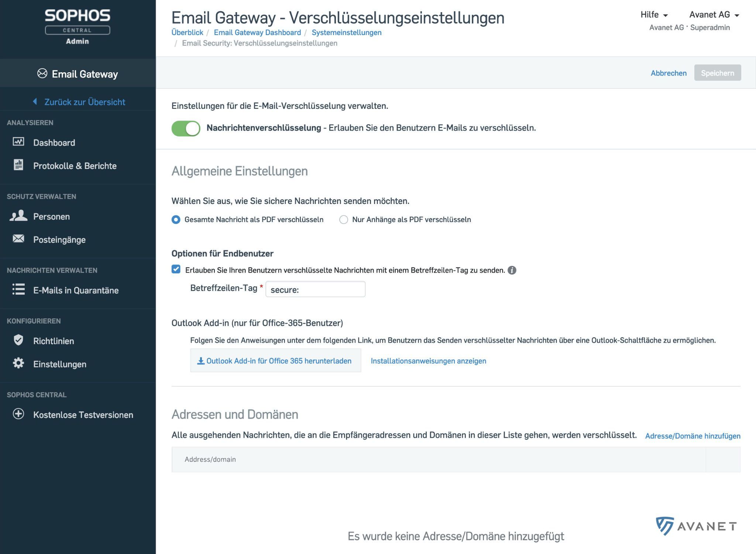Click the Protokolle & Berichte report icon
The width and height of the screenshot is (756, 554).
18,165
